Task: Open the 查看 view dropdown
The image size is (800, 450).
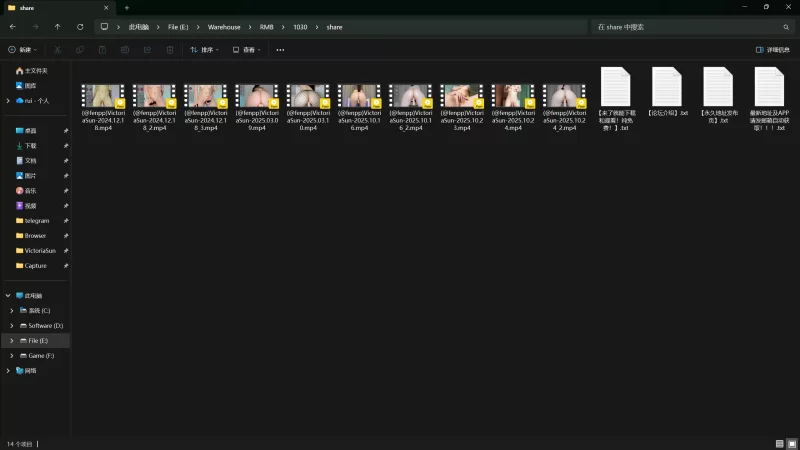Action: 247,49
